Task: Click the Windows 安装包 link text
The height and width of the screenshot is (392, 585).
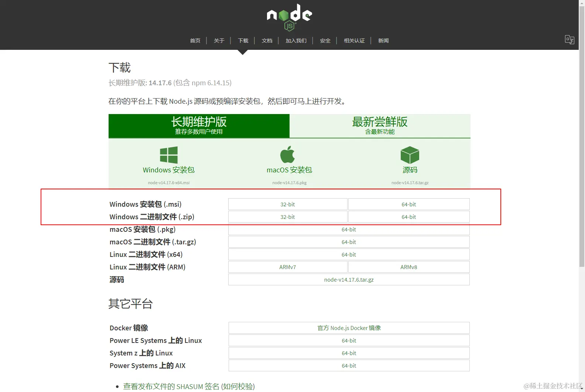Action: tap(169, 170)
